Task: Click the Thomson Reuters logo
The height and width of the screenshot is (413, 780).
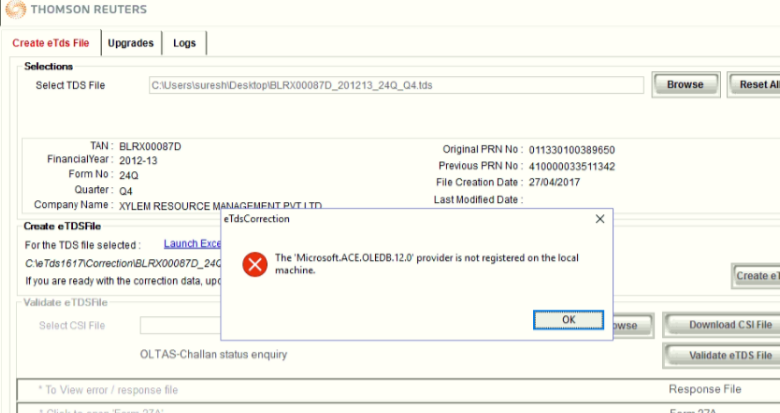Action: (76, 9)
